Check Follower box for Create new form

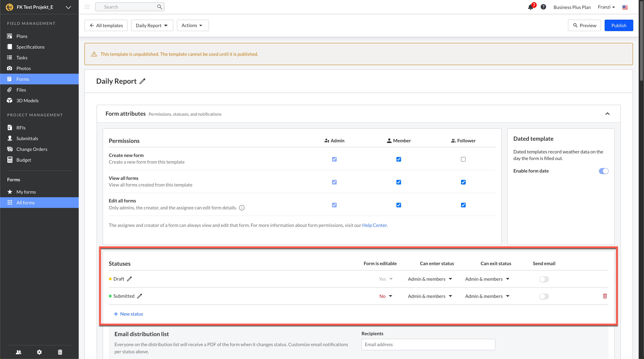click(x=463, y=159)
